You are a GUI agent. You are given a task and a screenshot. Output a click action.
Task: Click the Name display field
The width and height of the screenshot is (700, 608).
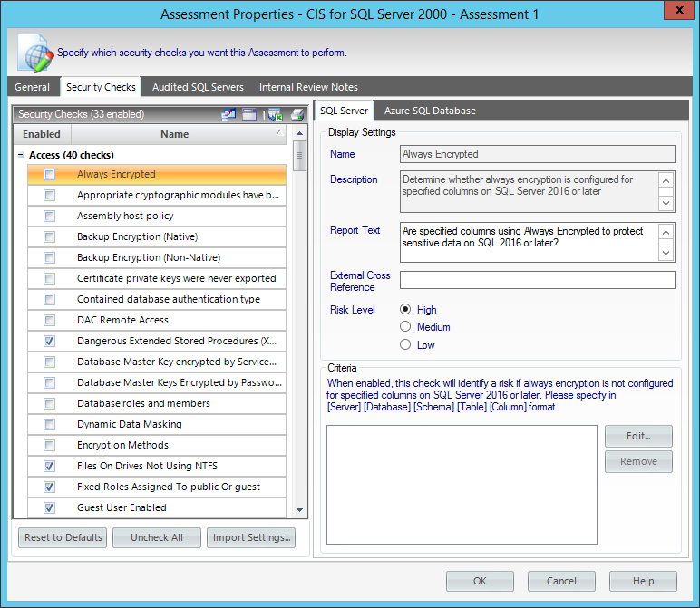coord(538,154)
